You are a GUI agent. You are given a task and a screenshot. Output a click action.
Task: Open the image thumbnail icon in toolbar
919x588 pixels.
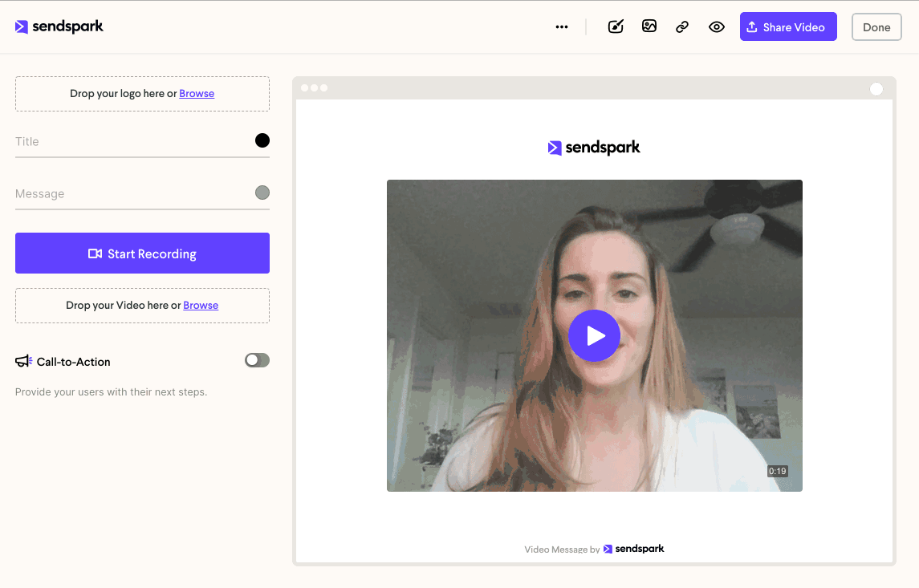(x=649, y=26)
